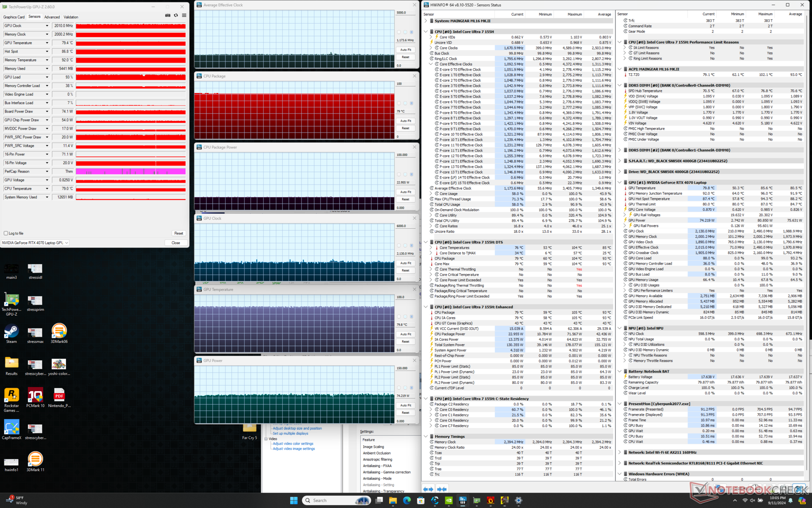
Task: Click the GPU-Z refresh icon
Action: pos(176,15)
